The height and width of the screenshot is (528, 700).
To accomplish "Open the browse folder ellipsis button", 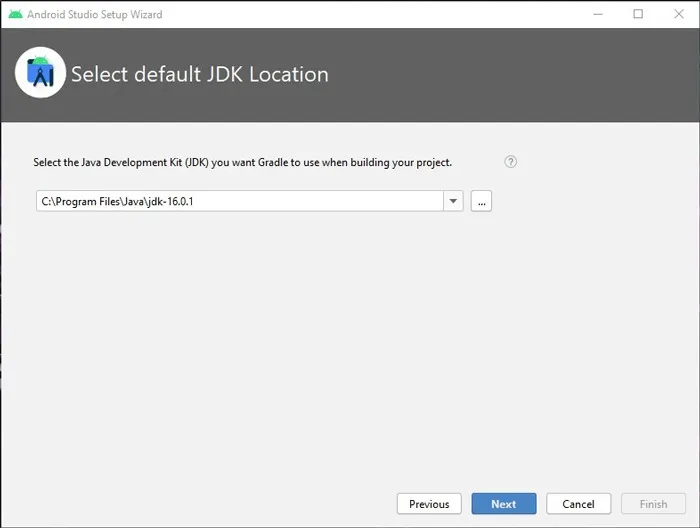I will click(481, 201).
